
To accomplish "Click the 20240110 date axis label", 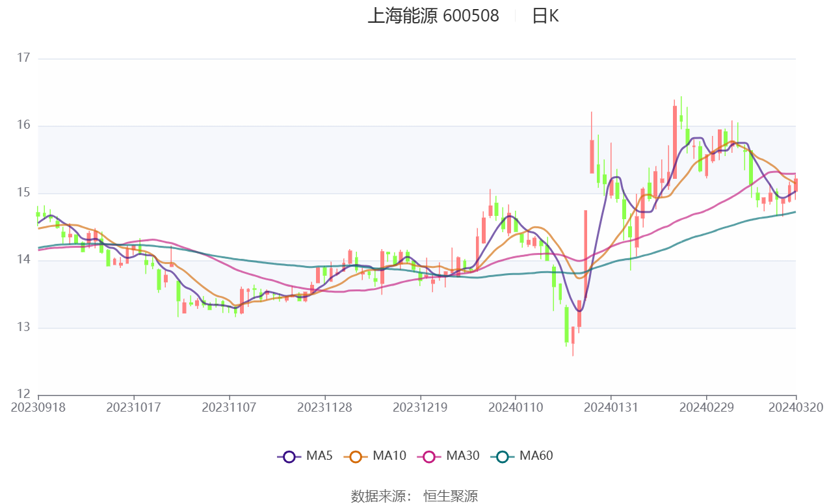I will coord(516,407).
